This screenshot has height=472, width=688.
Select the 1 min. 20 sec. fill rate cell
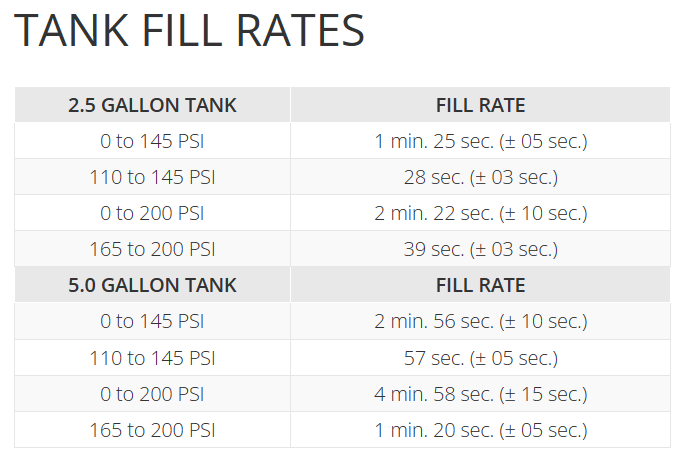pos(480,430)
